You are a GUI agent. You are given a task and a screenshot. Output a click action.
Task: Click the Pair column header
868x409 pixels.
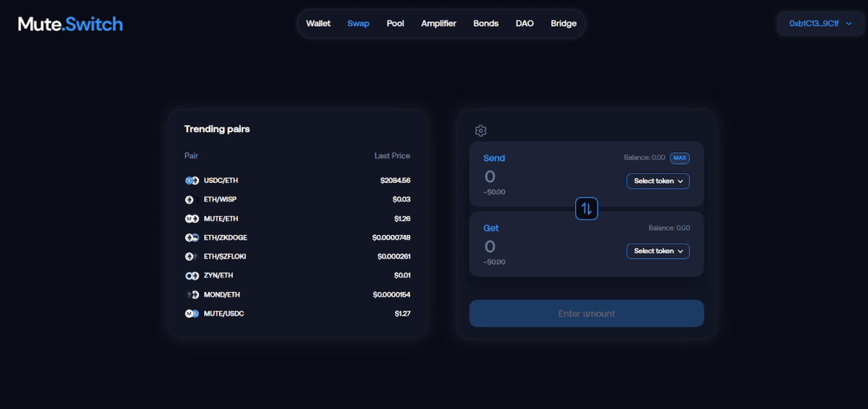coord(191,155)
